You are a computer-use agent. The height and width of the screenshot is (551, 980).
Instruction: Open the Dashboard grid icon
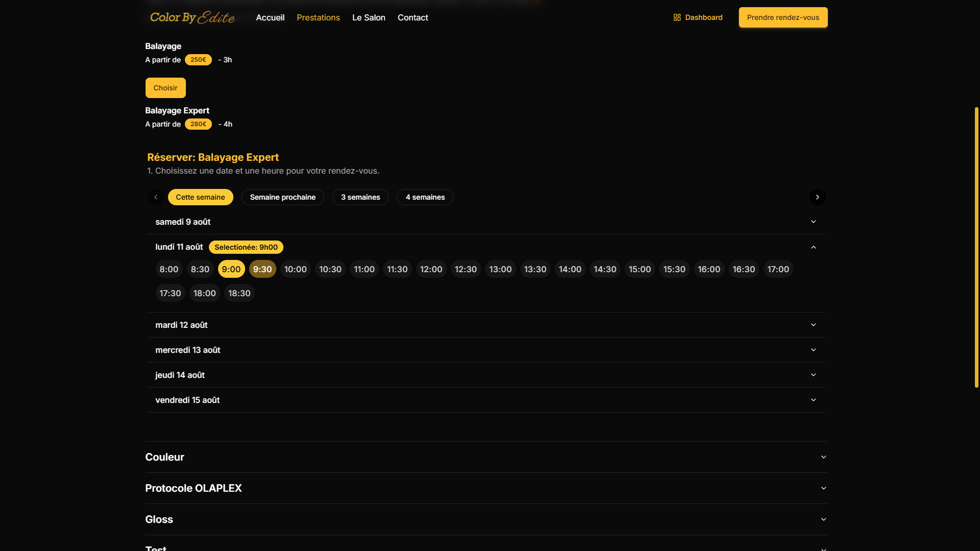point(677,17)
